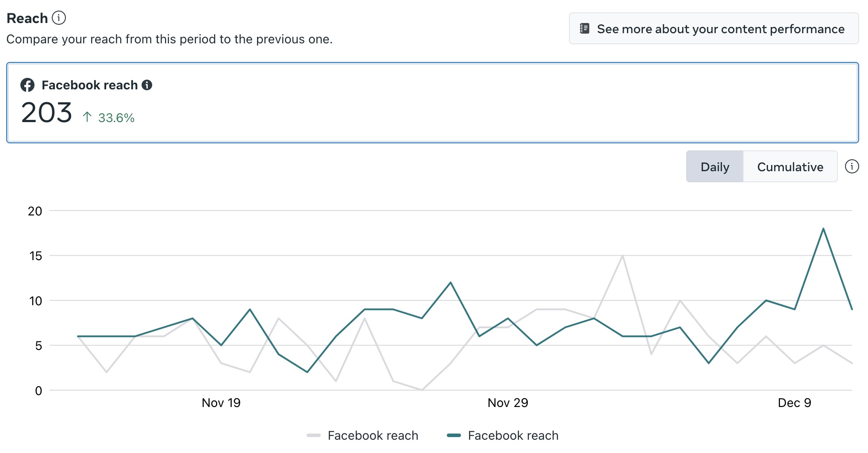The height and width of the screenshot is (453, 868).
Task: Click the highest teal peak on the chart
Action: [823, 229]
